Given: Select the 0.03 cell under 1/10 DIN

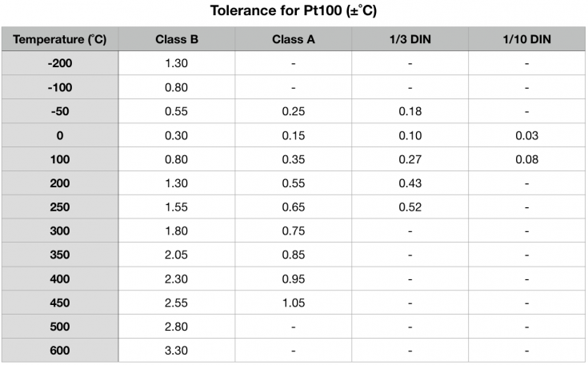Looking at the screenshot, I should tap(526, 135).
